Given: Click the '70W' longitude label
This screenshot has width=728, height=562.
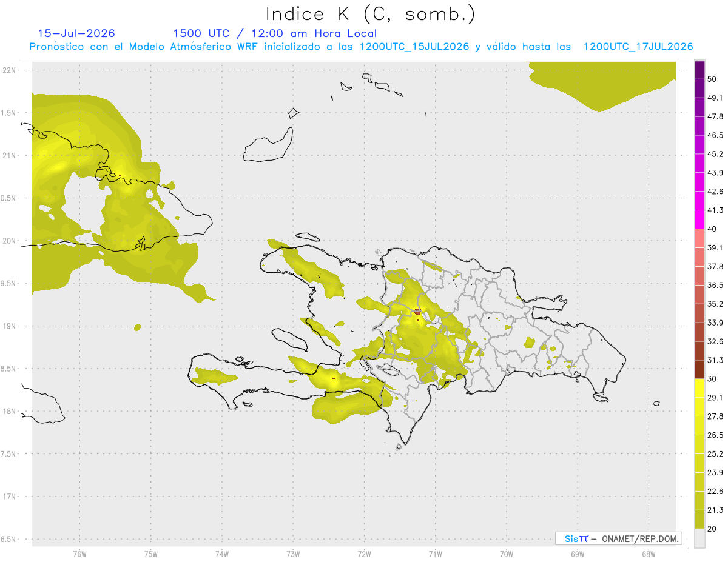Looking at the screenshot, I should tap(507, 554).
